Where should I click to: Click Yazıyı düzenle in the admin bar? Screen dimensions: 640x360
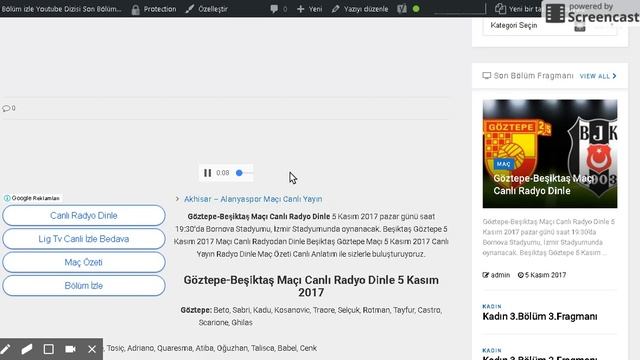pos(360,9)
